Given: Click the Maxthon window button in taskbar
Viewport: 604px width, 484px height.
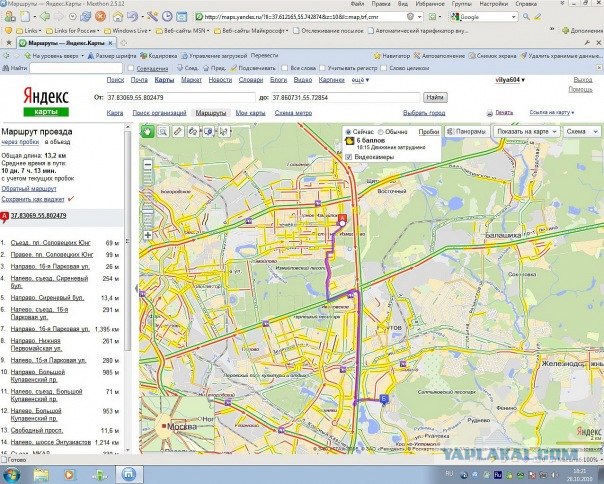Looking at the screenshot, I should click(129, 474).
